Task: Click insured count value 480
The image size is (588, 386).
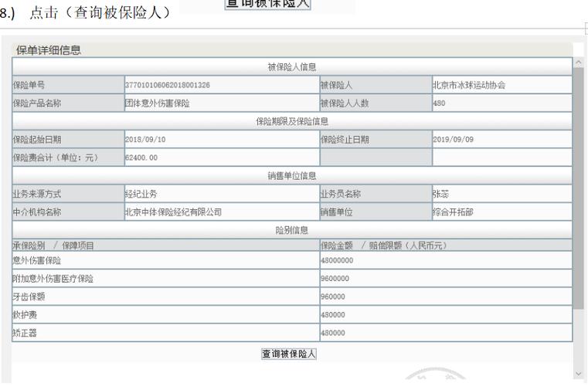Action: tap(439, 103)
